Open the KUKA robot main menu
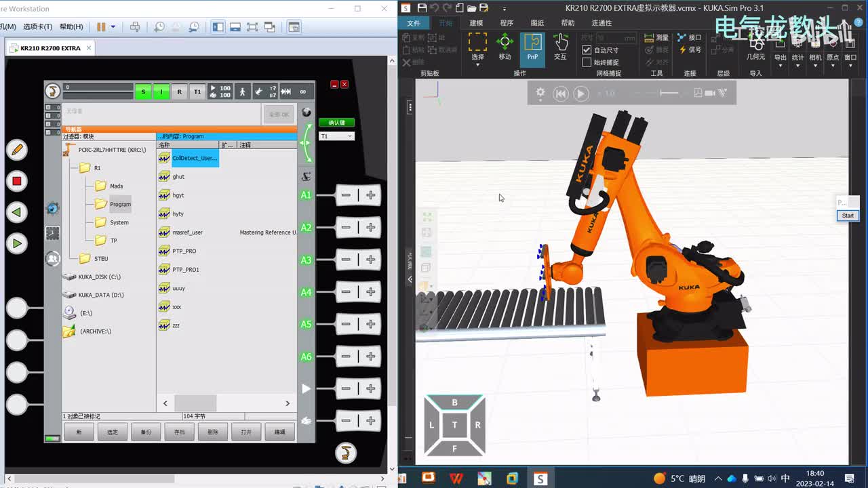Image resolution: width=868 pixels, height=488 pixels. coord(52,91)
